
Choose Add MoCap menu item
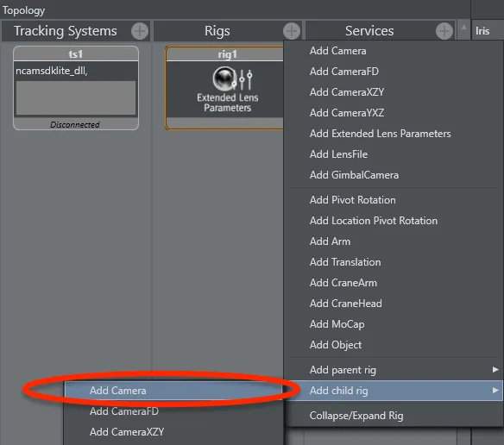point(394,324)
